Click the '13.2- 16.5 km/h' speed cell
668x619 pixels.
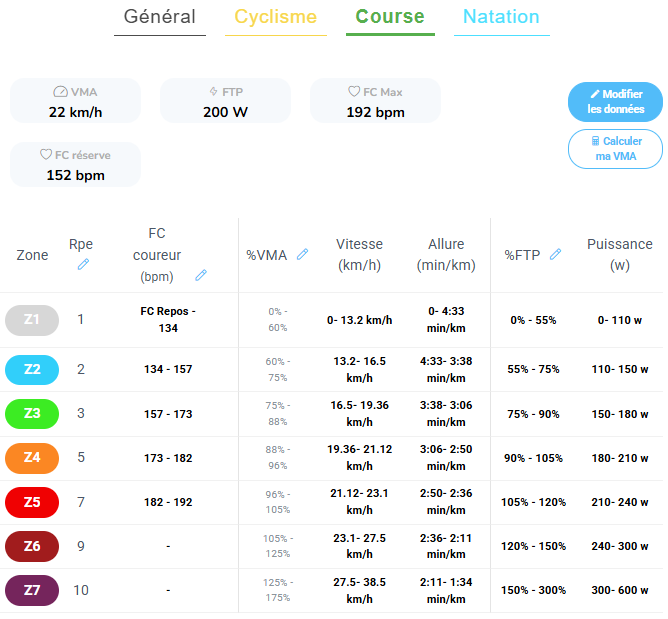click(360, 369)
